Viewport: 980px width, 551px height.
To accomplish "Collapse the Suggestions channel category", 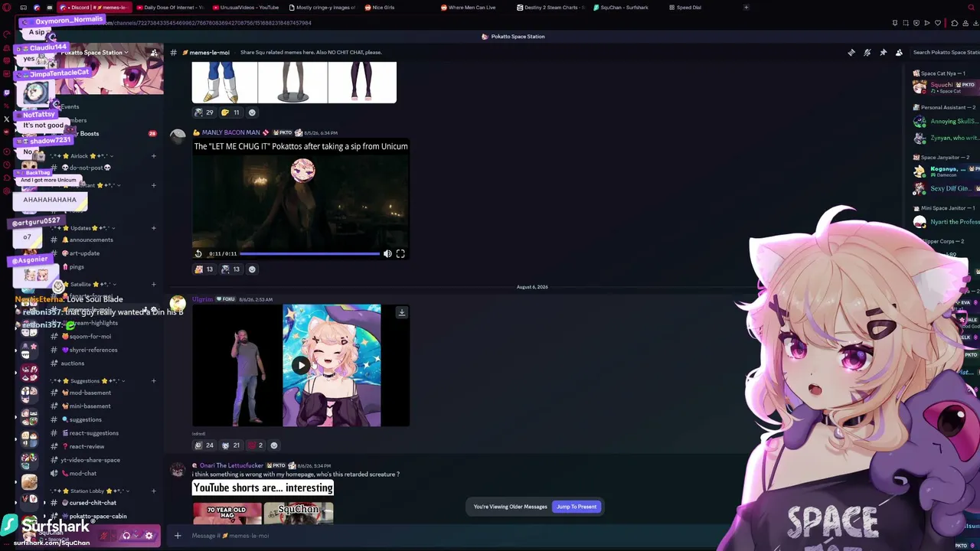I will tap(87, 380).
